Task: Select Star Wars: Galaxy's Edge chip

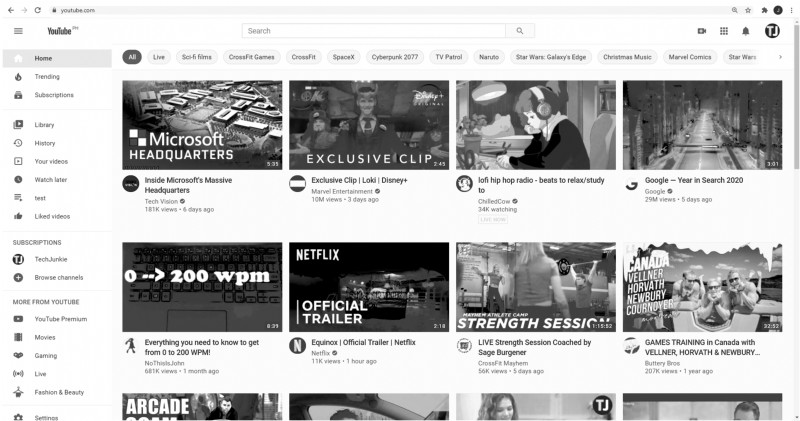Action: coord(551,57)
